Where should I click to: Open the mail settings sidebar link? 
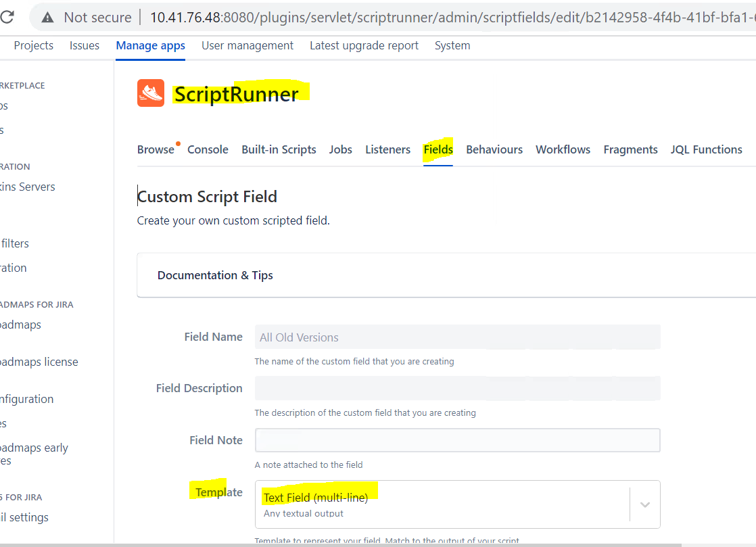tap(24, 517)
